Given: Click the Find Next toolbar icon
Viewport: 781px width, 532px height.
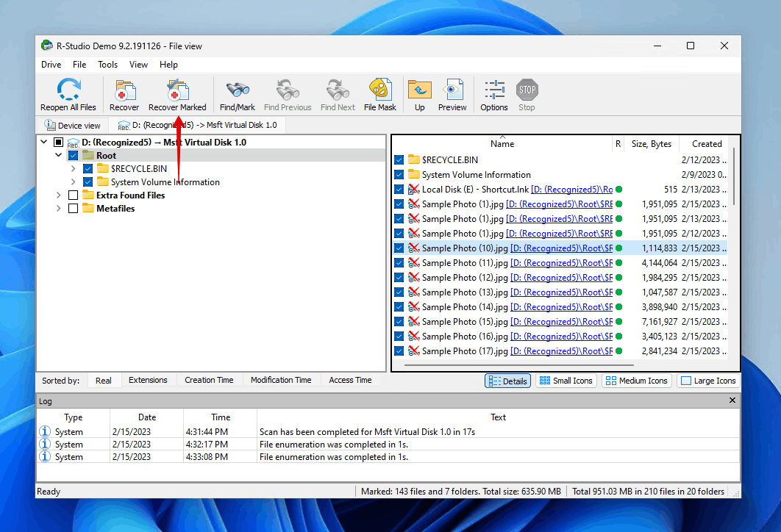Looking at the screenshot, I should point(338,90).
